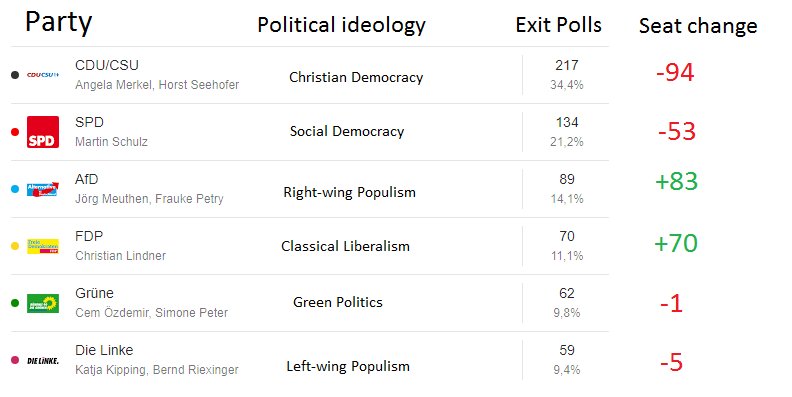Click the CDU/CSU party logo
Image resolution: width=792 pixels, height=397 pixels.
tap(43, 75)
